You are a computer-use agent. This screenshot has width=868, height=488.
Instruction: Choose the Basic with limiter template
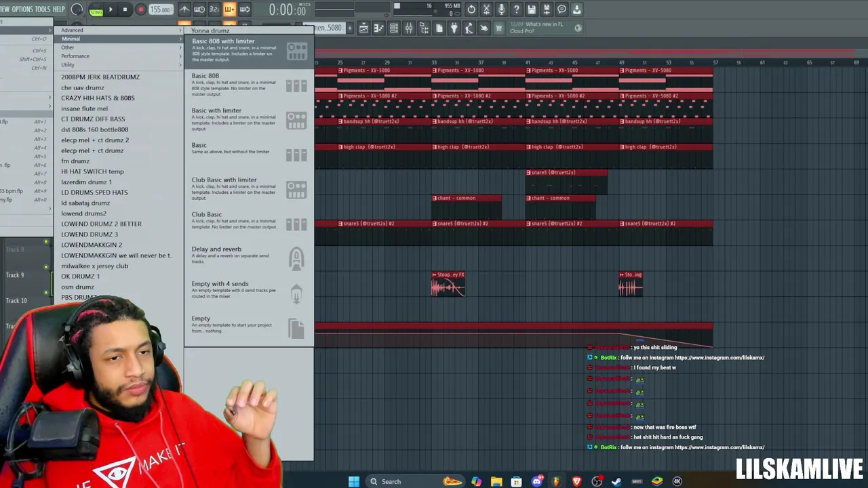click(x=249, y=120)
